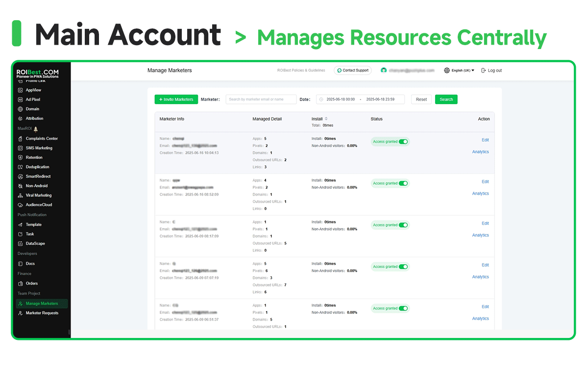Viewport: 588px width, 387px height.
Task: Click the Managed Detail column header
Action: [x=267, y=119]
